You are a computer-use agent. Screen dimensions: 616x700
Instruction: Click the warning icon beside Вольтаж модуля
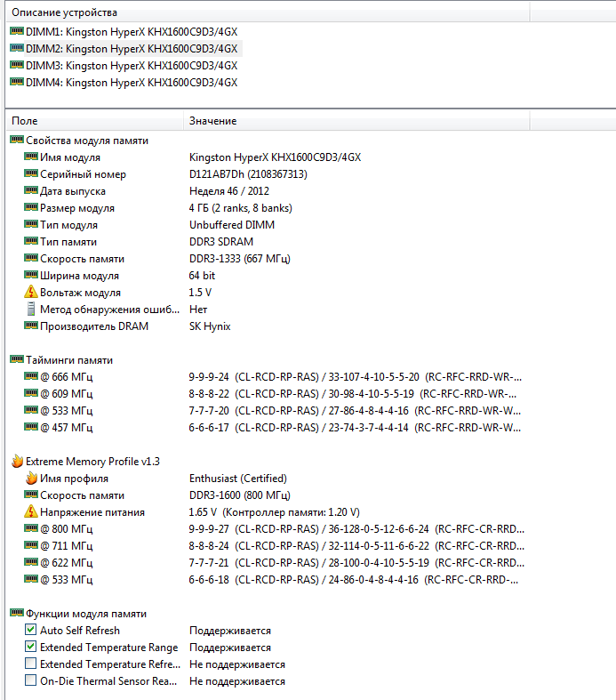[31, 292]
